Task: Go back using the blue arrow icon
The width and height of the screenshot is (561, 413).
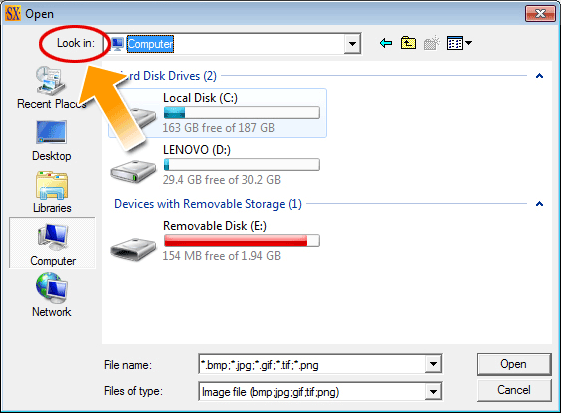Action: tap(386, 43)
